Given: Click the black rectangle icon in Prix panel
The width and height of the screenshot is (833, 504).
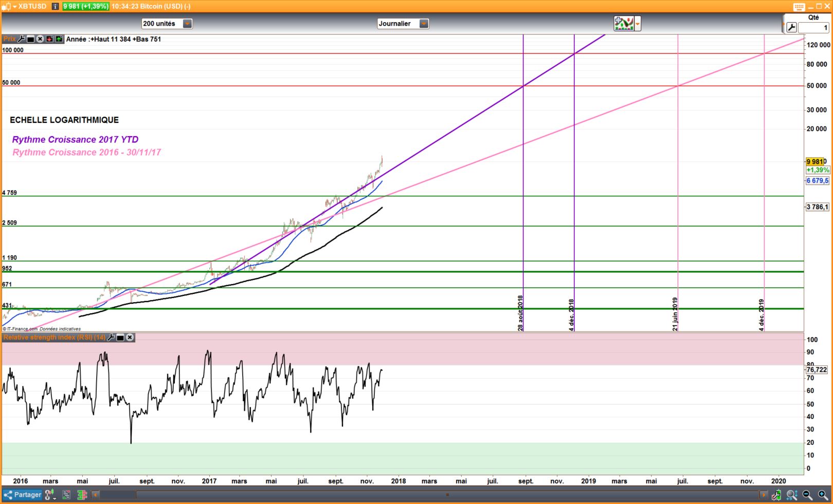Looking at the screenshot, I should click(31, 39).
